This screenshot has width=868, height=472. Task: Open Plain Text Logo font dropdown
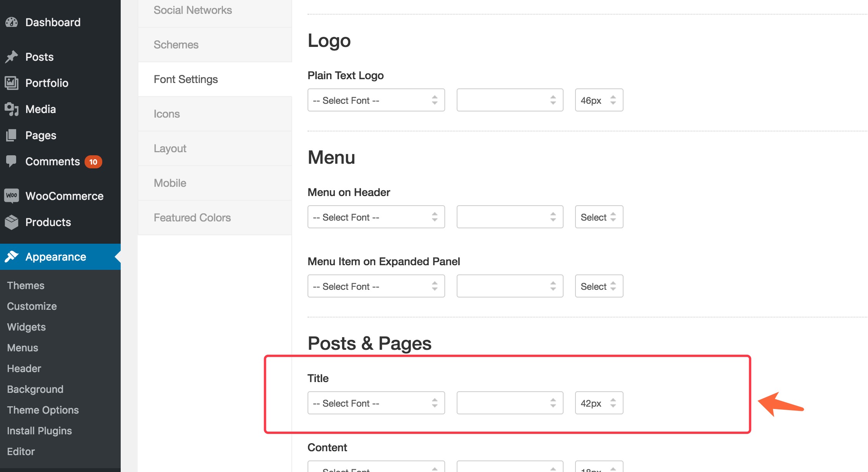(376, 100)
